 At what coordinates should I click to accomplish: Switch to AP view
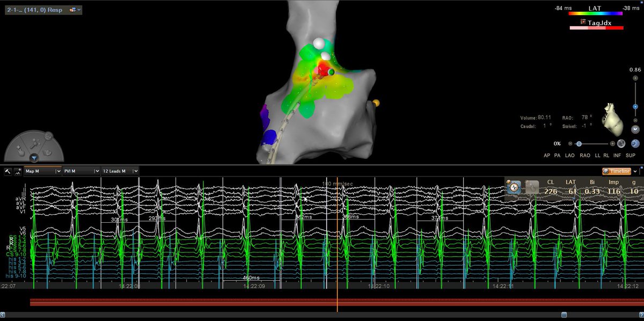pos(547,155)
